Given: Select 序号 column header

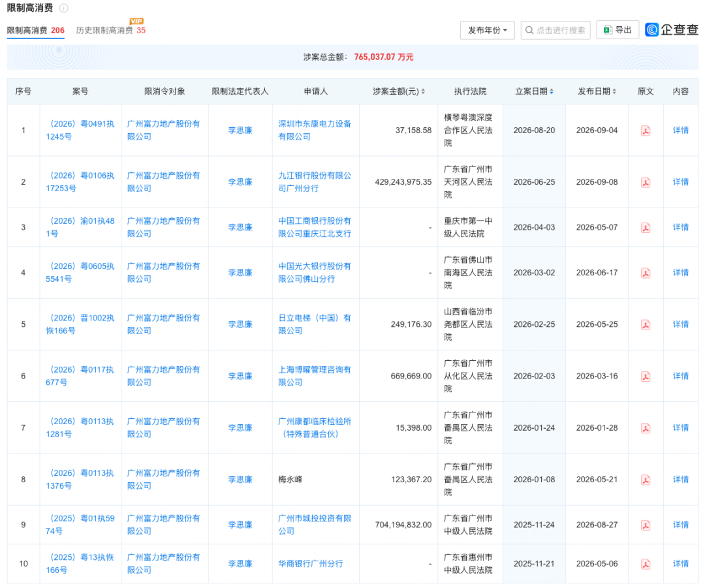Looking at the screenshot, I should tap(23, 91).
